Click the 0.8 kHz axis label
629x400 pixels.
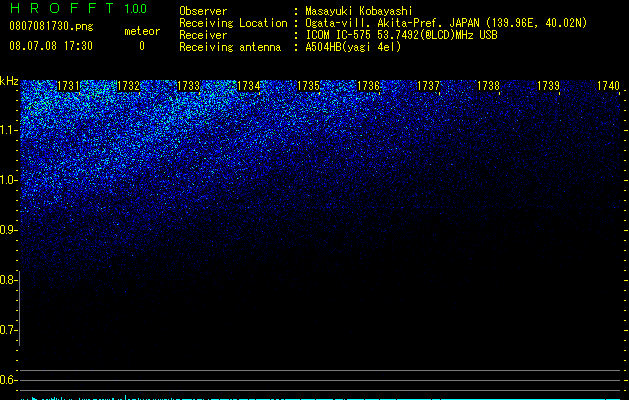pyautogui.click(x=8, y=280)
